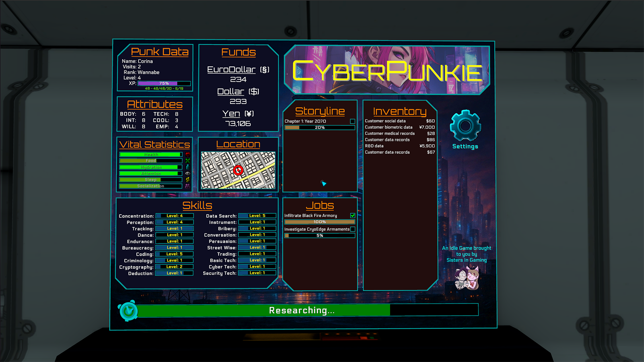Image resolution: width=644 pixels, height=362 pixels.
Task: Click the Zzz Sleep icon
Action: 188,180
